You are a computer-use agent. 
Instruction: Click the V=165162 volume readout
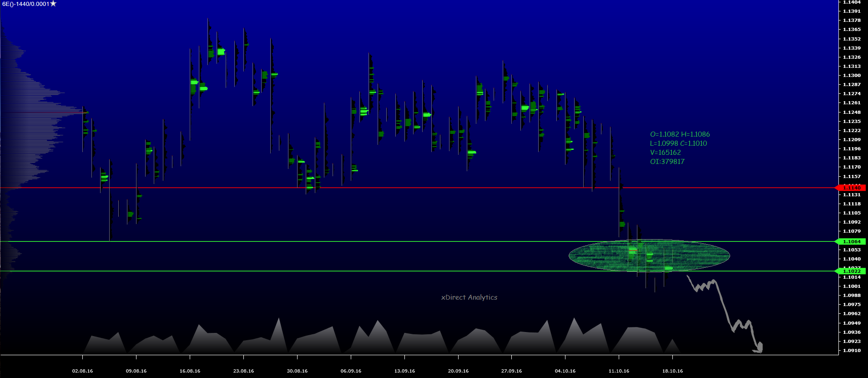click(665, 153)
